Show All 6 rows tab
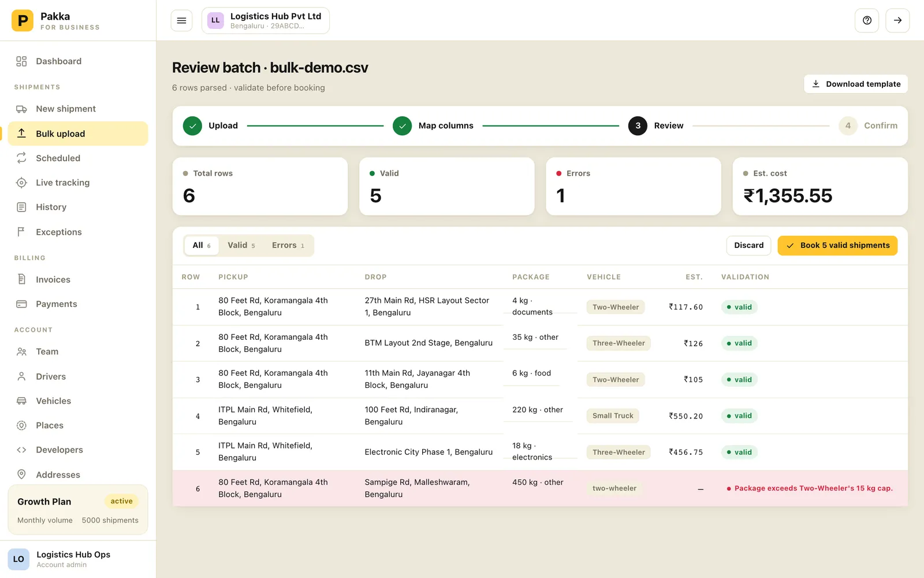 [202, 246]
